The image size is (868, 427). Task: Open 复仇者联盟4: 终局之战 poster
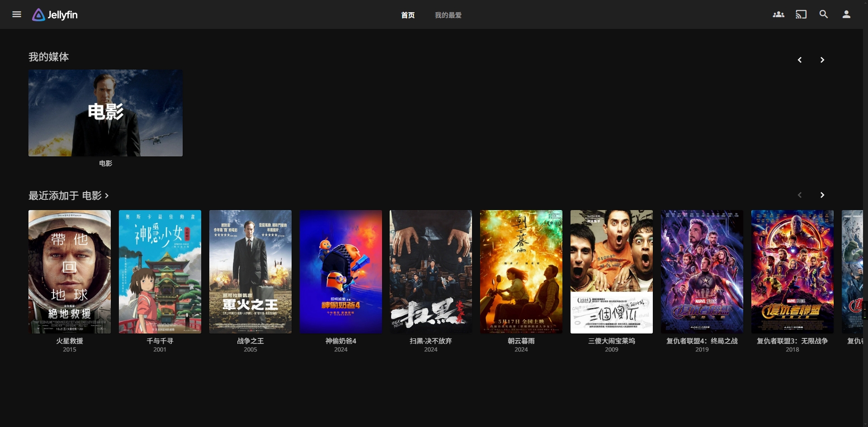(x=702, y=272)
